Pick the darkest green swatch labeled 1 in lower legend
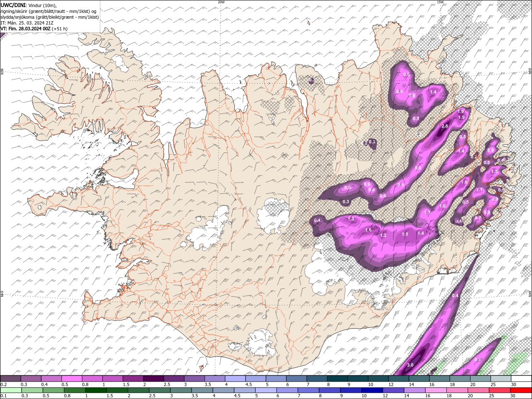 click(x=96, y=390)
